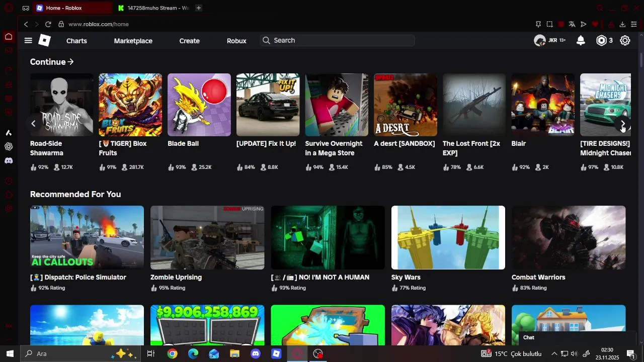Click the pin icon in address bar
Screen dimensions: 644x362
point(538,24)
